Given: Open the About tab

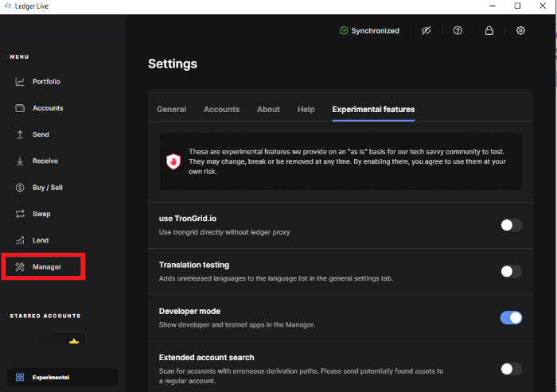Looking at the screenshot, I should [x=269, y=110].
